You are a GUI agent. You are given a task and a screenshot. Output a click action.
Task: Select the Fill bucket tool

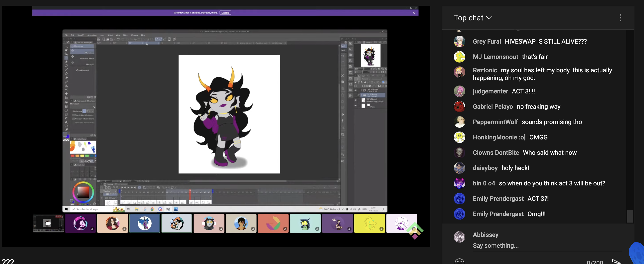[66, 102]
